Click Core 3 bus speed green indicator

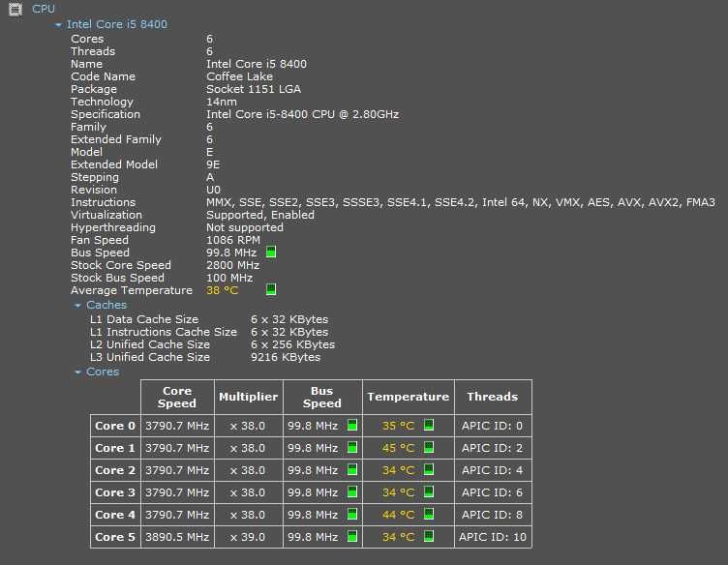(x=352, y=492)
